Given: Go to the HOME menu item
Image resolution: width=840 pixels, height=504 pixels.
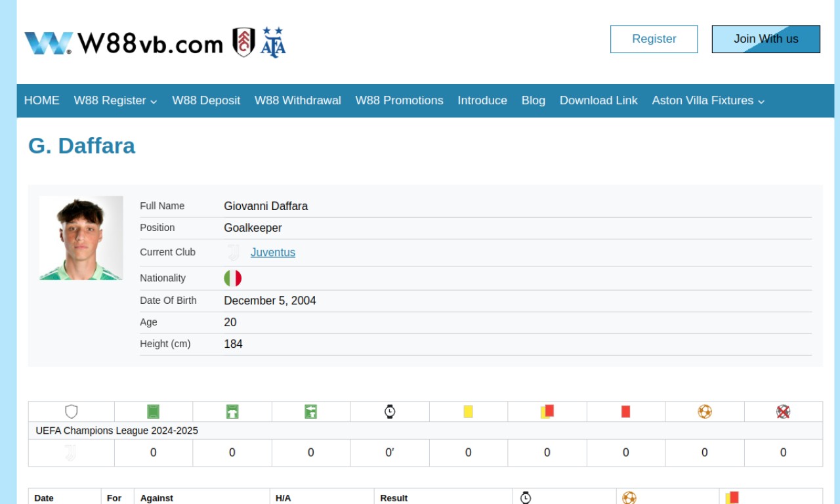Looking at the screenshot, I should pyautogui.click(x=42, y=100).
